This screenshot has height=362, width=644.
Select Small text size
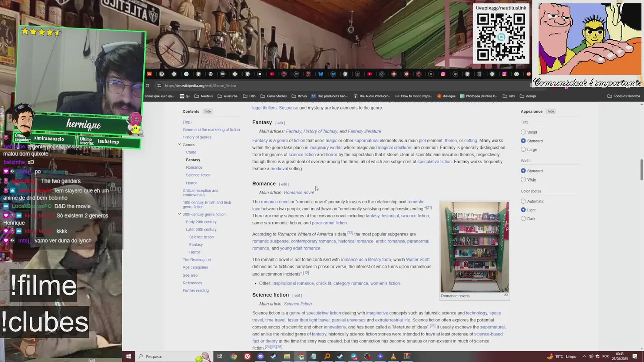pos(523,132)
